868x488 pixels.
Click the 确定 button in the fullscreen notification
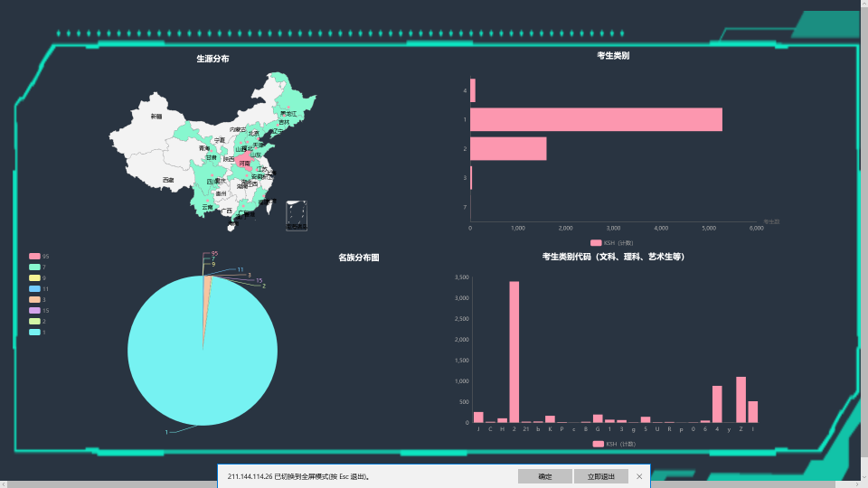tap(544, 476)
